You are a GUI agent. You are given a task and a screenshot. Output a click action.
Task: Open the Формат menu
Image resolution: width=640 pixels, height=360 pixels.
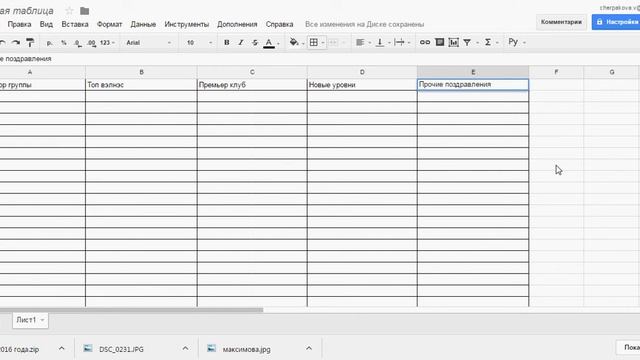[x=109, y=24]
